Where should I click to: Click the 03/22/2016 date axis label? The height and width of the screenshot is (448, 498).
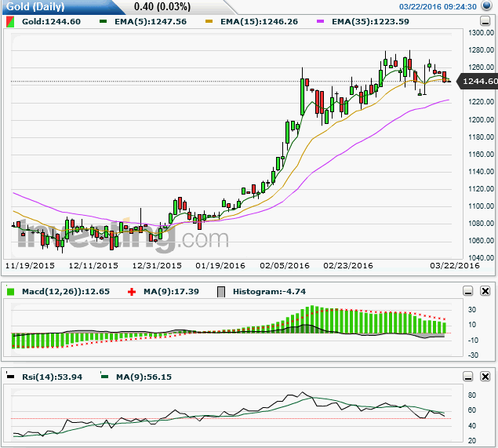(x=455, y=266)
